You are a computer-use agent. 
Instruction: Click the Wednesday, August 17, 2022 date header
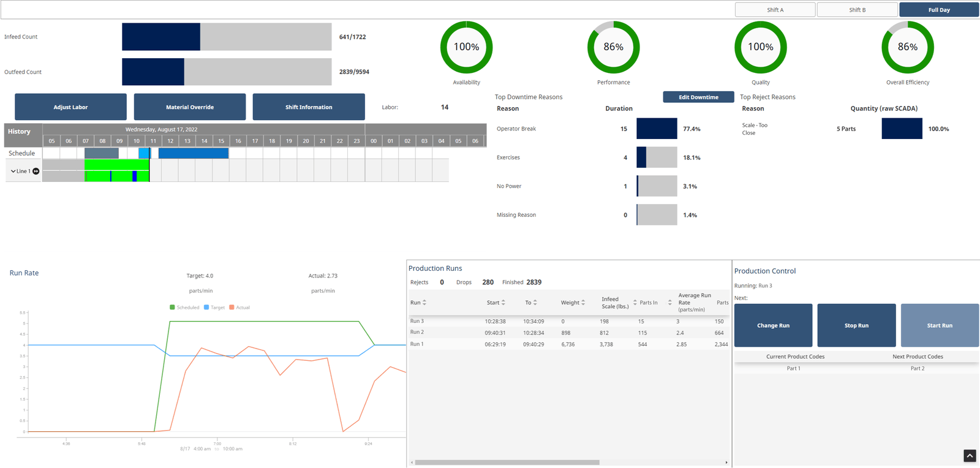click(162, 129)
